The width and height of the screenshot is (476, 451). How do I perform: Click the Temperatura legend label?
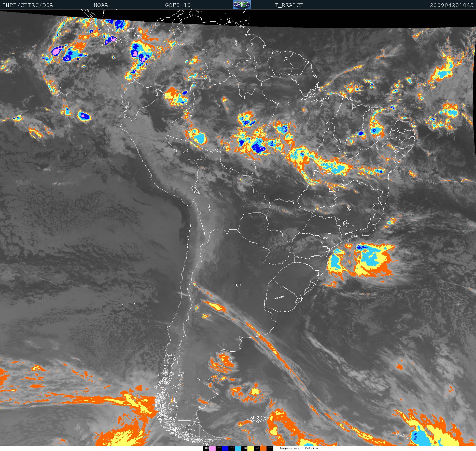tap(289, 448)
